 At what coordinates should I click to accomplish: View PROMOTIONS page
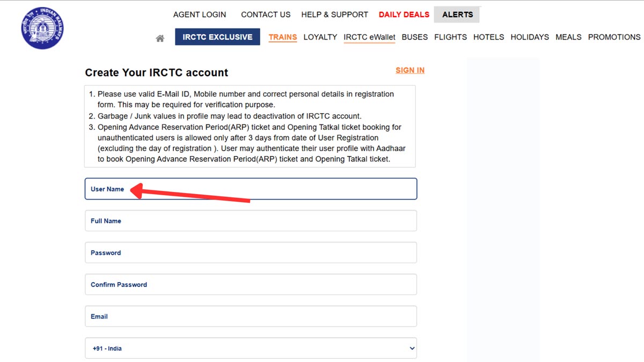[x=614, y=37]
